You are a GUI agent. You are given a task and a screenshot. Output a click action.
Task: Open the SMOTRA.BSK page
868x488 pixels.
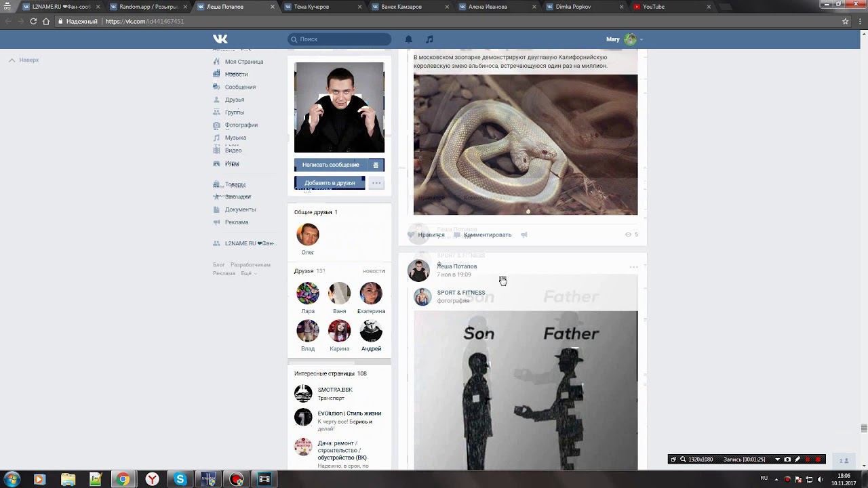[x=335, y=390]
